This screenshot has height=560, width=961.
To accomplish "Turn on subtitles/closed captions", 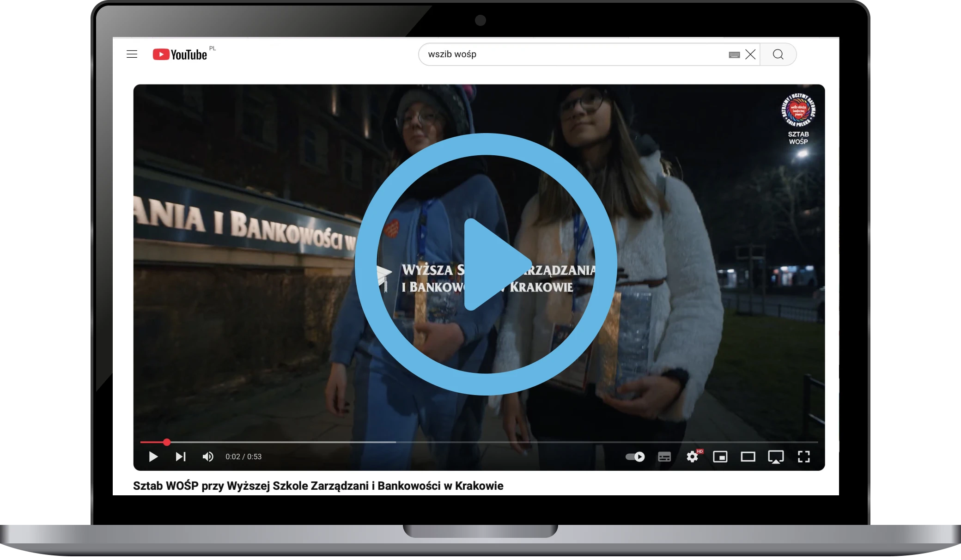I will [x=664, y=457].
